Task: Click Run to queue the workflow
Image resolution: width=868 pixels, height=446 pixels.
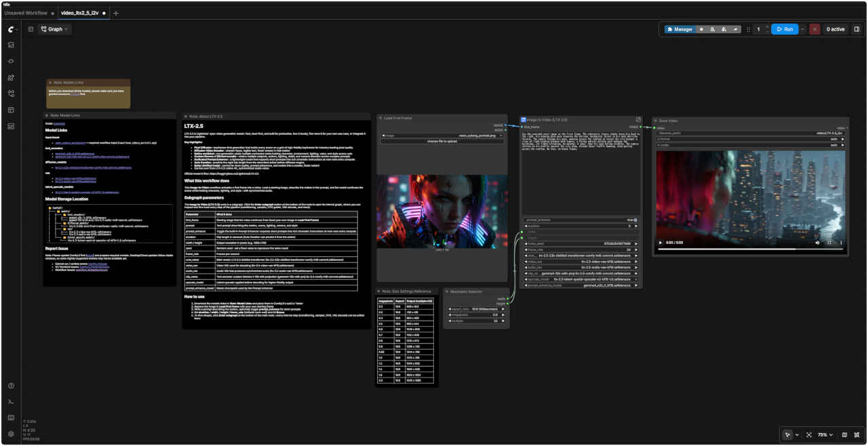Action: [785, 29]
